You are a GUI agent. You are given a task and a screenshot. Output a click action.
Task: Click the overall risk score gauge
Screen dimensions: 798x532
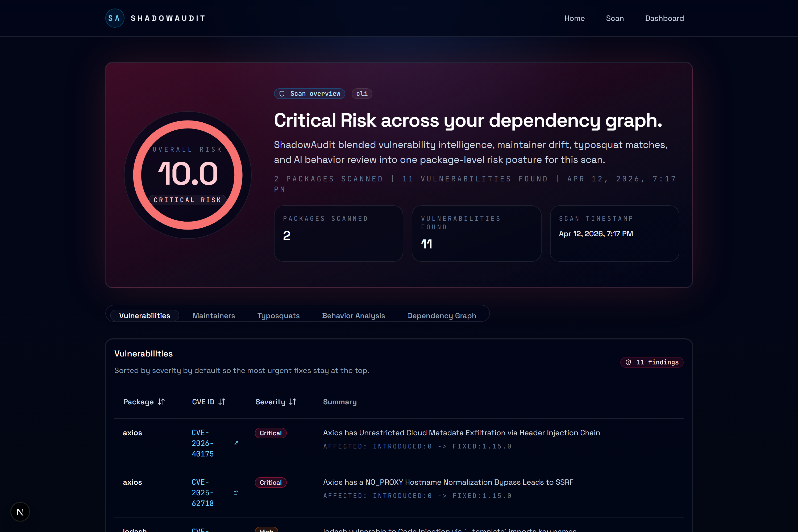click(188, 175)
